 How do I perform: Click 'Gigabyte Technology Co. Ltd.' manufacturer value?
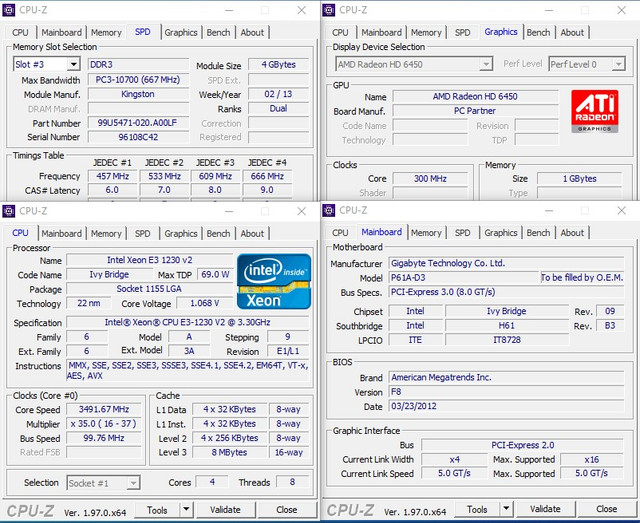pos(506,263)
